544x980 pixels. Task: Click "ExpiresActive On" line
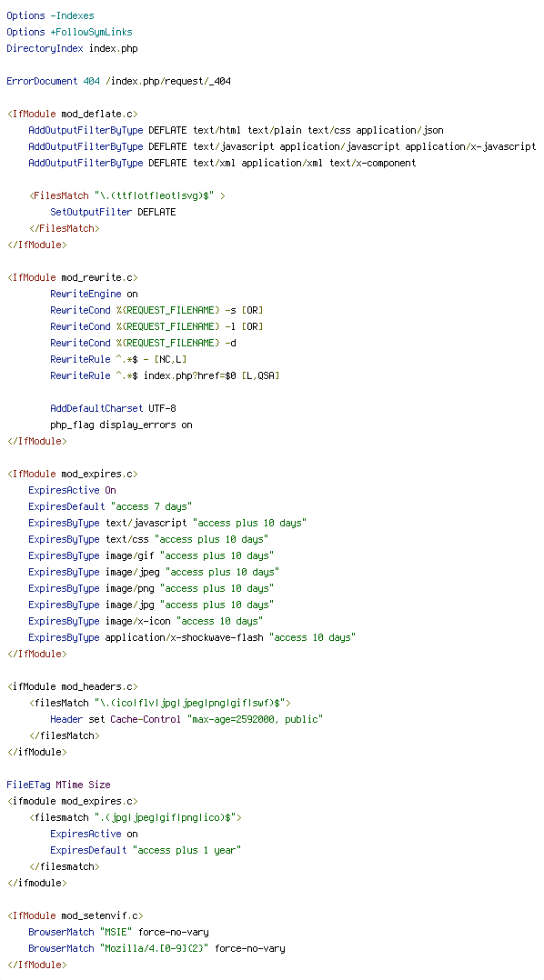coord(73,490)
